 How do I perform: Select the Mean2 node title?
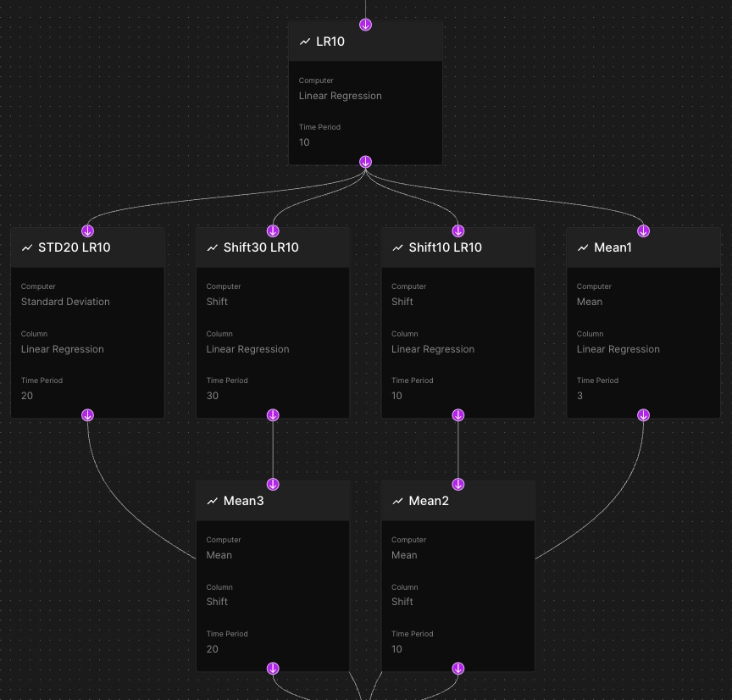tap(429, 501)
